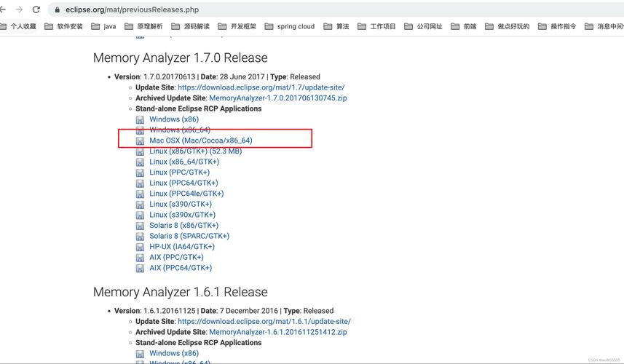Image resolution: width=624 pixels, height=364 pixels.
Task: Click the floppy icon beside Linux (PPC64/GTK+)
Action: (140, 183)
